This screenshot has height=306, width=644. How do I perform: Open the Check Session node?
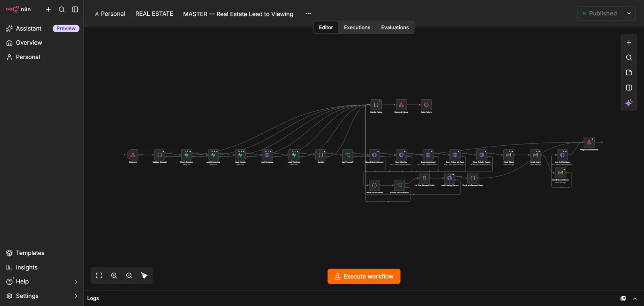pyautogui.click(x=186, y=155)
